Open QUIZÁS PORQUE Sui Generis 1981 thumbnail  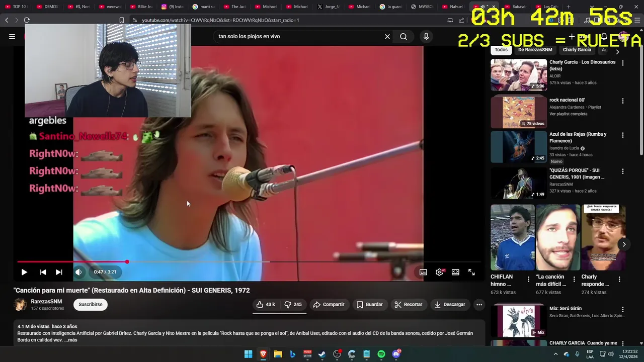point(519,183)
